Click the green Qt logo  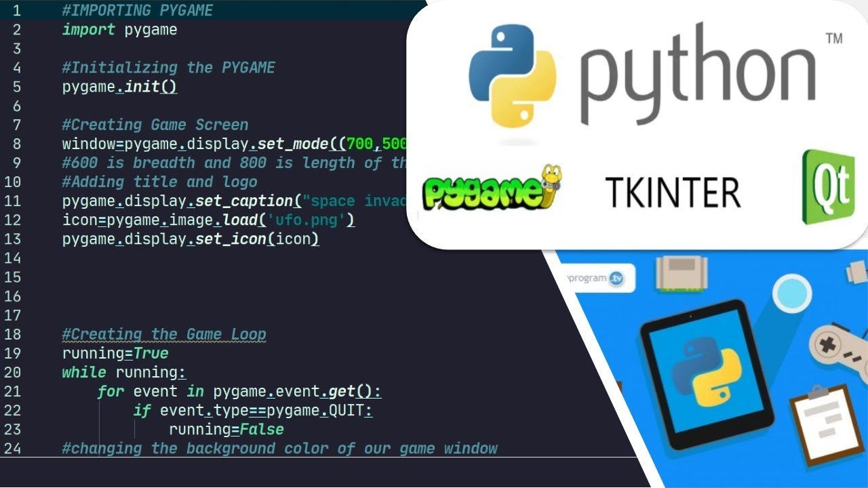tap(827, 187)
